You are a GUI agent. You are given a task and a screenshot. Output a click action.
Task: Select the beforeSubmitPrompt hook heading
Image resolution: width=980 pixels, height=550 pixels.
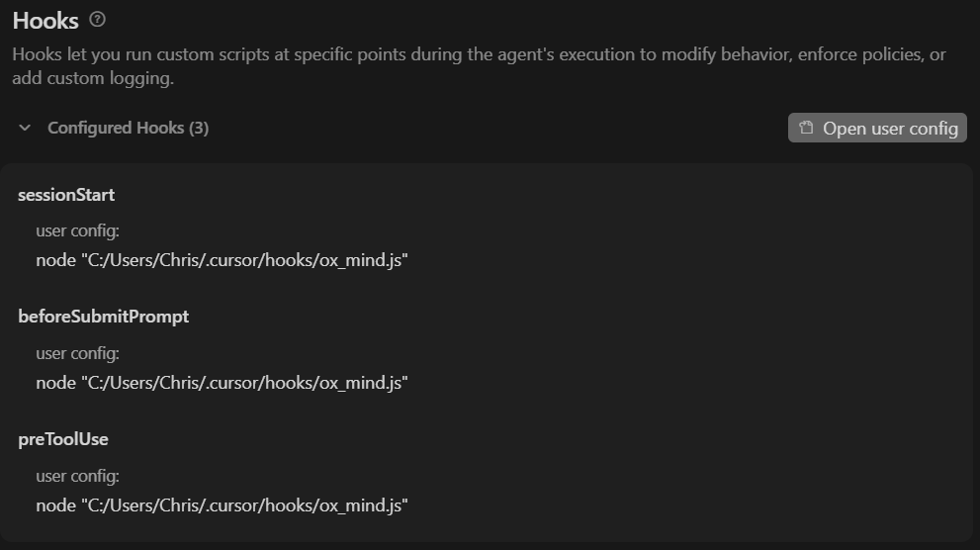tap(104, 317)
